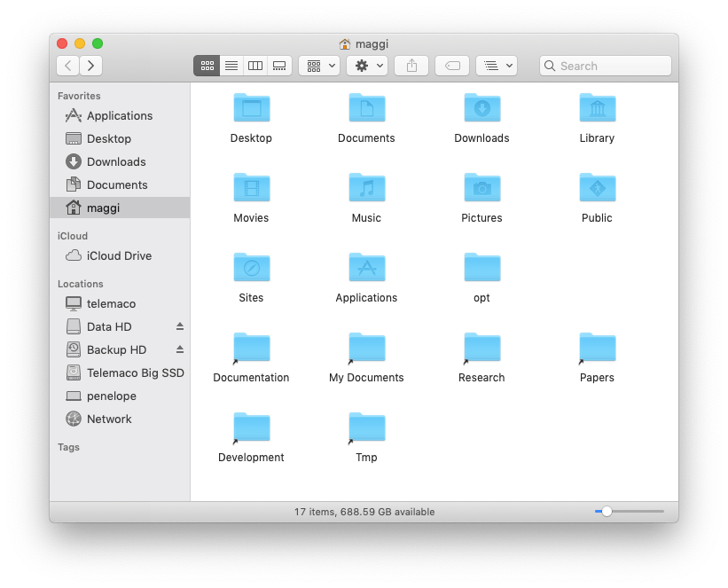The image size is (728, 588).
Task: Select the Library folder icon
Action: 597,109
